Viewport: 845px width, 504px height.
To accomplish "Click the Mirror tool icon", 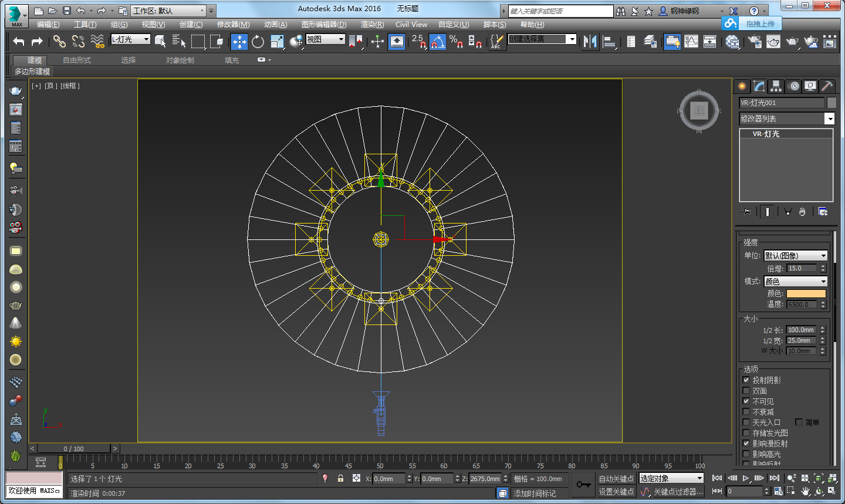I will click(x=590, y=41).
